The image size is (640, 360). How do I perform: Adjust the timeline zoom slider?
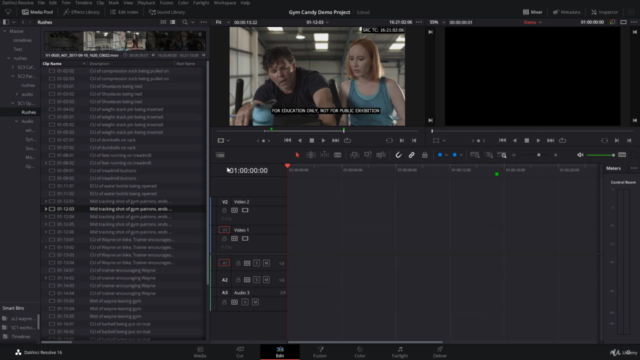(x=535, y=155)
